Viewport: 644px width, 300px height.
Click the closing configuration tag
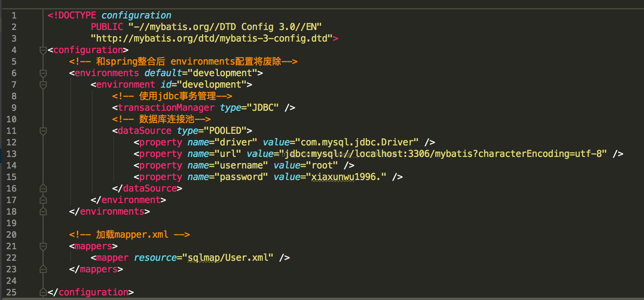click(x=91, y=292)
